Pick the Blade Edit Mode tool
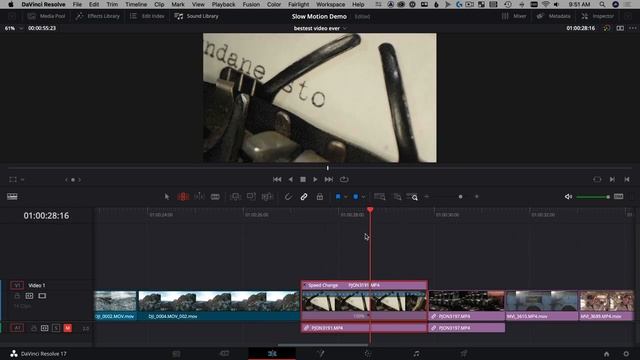 tap(215, 197)
